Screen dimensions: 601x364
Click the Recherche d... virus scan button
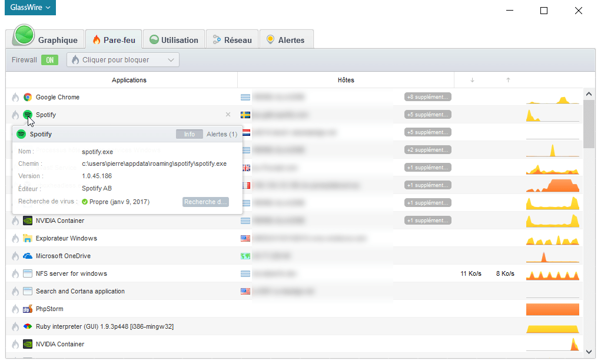pyautogui.click(x=205, y=202)
